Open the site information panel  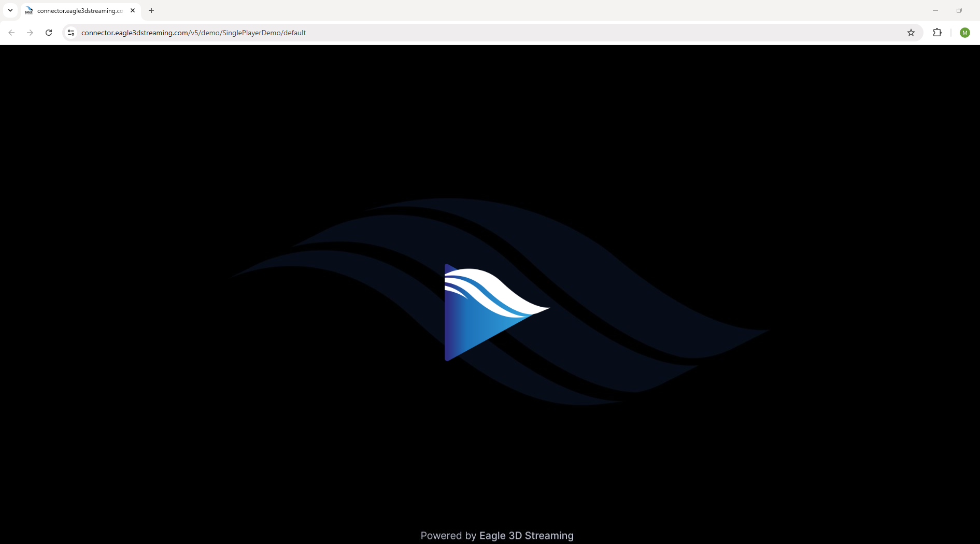click(70, 32)
